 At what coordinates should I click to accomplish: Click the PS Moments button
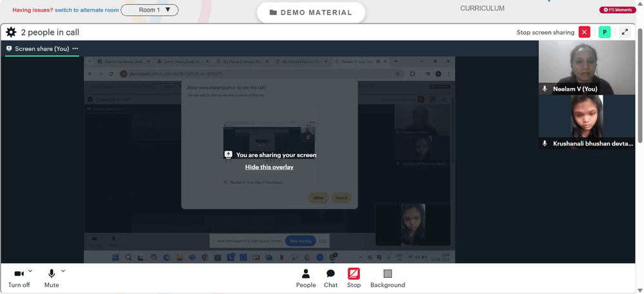click(618, 10)
